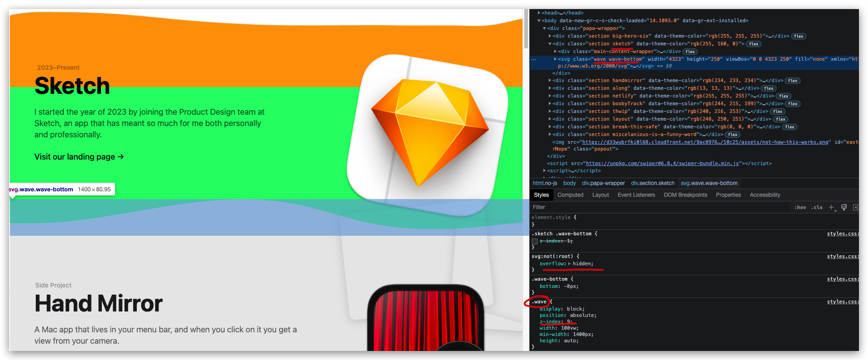
Task: Open the Accessibility tab
Action: (x=765, y=195)
